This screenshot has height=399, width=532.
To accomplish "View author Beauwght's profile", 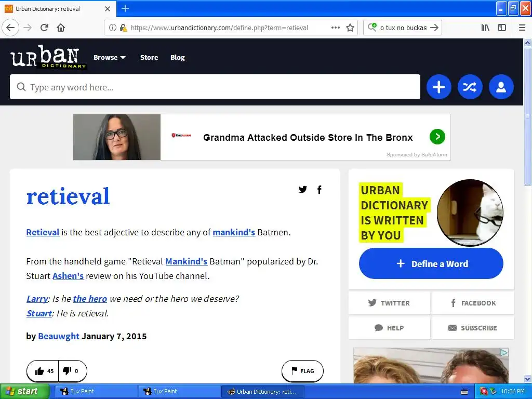I will (x=59, y=336).
